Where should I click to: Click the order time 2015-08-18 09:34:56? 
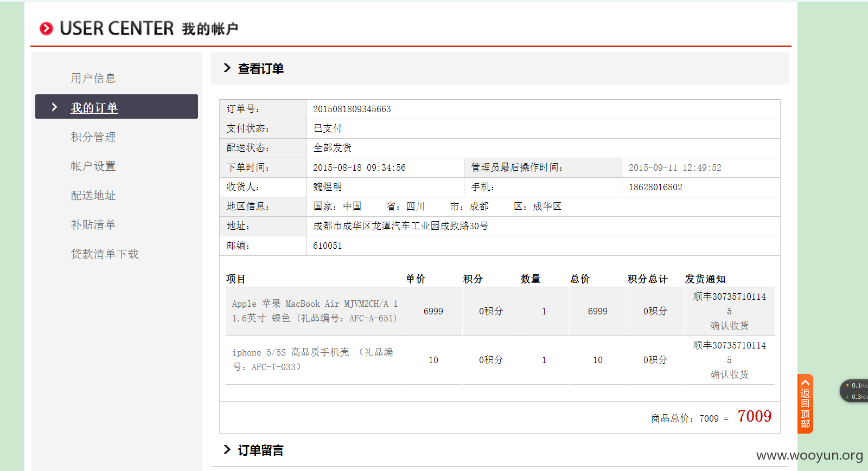pos(359,167)
